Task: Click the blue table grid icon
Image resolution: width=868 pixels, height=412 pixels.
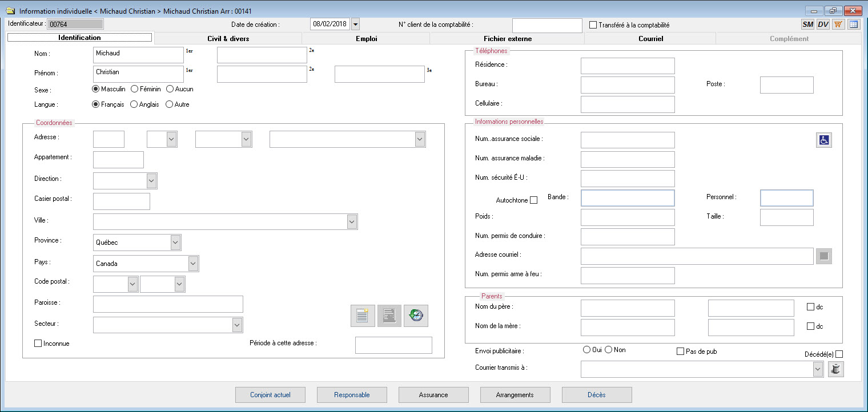Action: tap(854, 25)
